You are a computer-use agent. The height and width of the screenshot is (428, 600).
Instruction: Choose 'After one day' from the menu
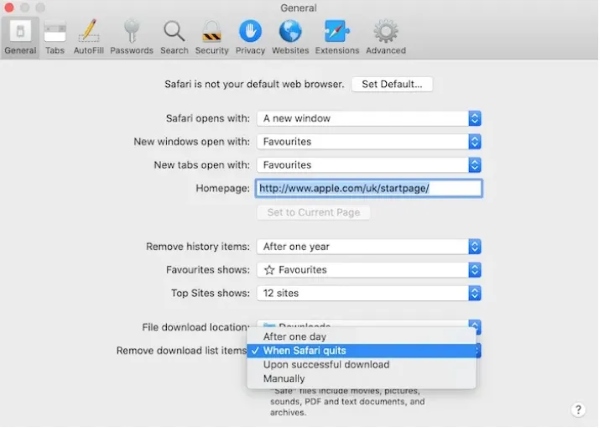tap(297, 337)
